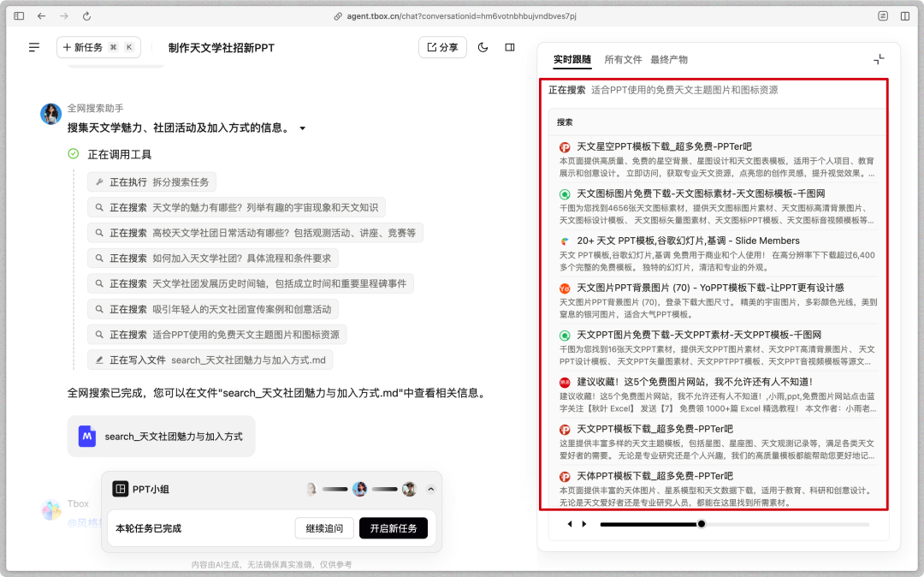Click the last avatar in PPT小组 workflow
This screenshot has width=924, height=577.
pos(409,489)
